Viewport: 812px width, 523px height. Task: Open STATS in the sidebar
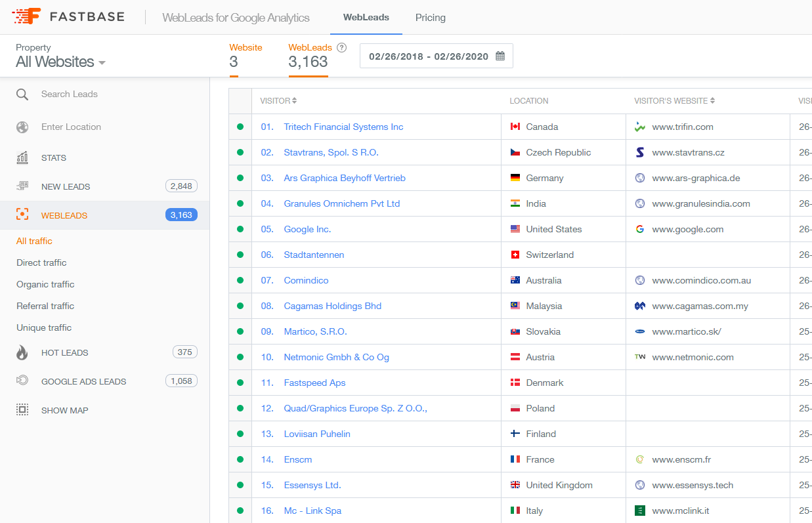[x=54, y=157]
